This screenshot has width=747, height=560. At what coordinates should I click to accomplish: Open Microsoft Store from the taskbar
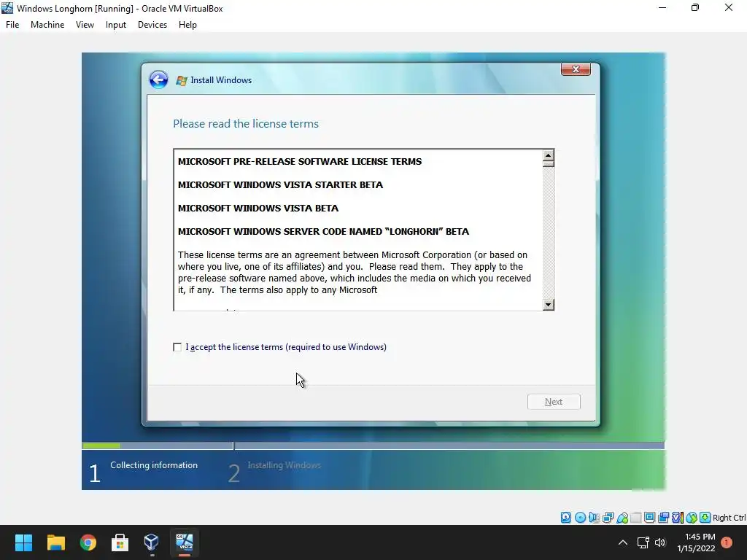pyautogui.click(x=120, y=542)
